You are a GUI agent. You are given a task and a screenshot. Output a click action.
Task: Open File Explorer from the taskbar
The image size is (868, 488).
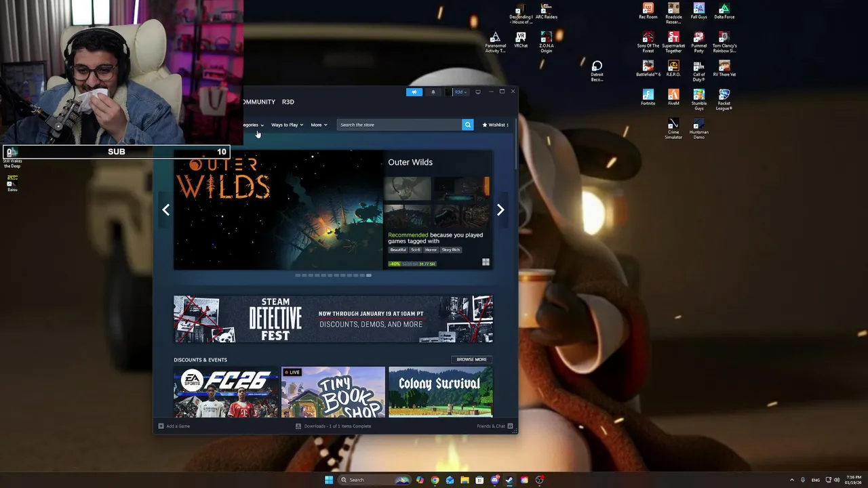click(x=465, y=480)
